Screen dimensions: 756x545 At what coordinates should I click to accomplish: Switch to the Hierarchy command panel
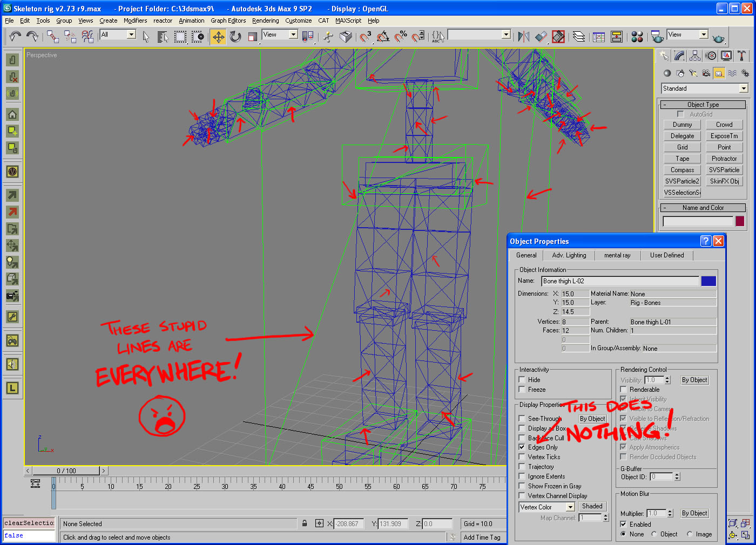695,56
